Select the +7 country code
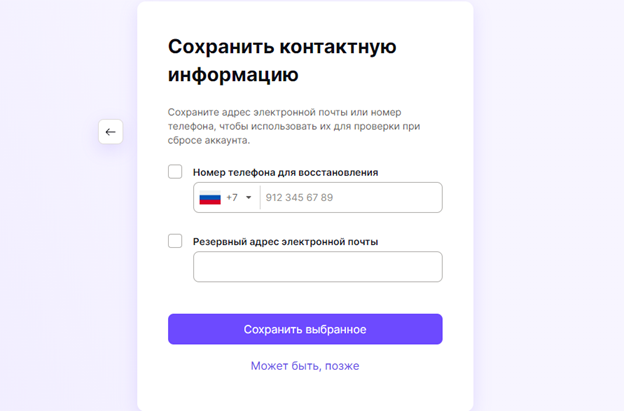The image size is (624, 411). click(232, 198)
